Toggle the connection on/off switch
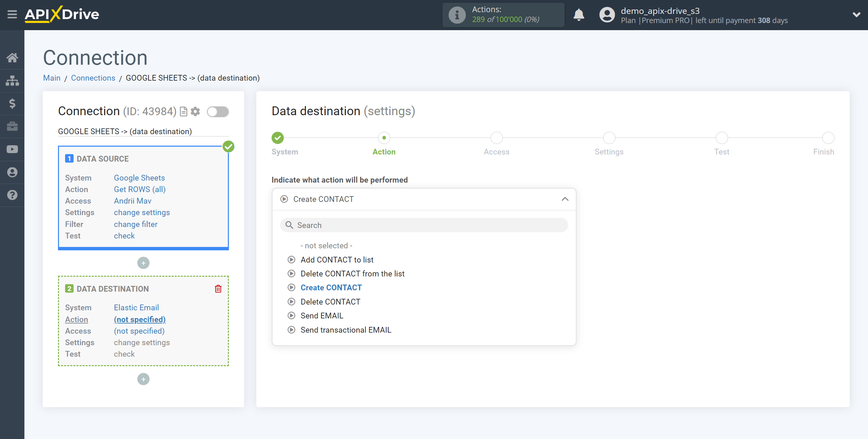This screenshot has width=868, height=439. click(218, 111)
